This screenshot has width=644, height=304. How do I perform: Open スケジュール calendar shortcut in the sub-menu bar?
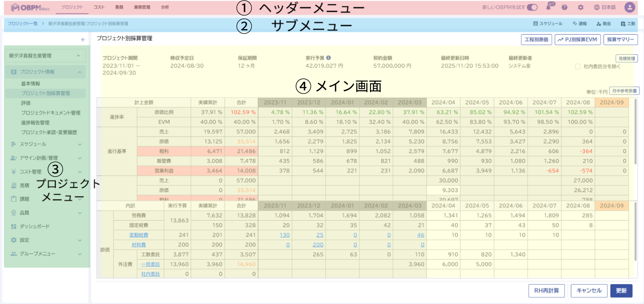pyautogui.click(x=548, y=24)
